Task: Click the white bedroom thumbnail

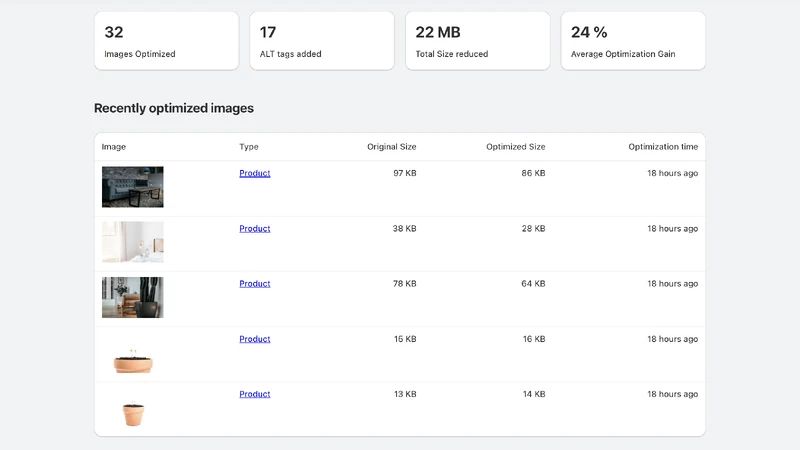Action: point(133,242)
